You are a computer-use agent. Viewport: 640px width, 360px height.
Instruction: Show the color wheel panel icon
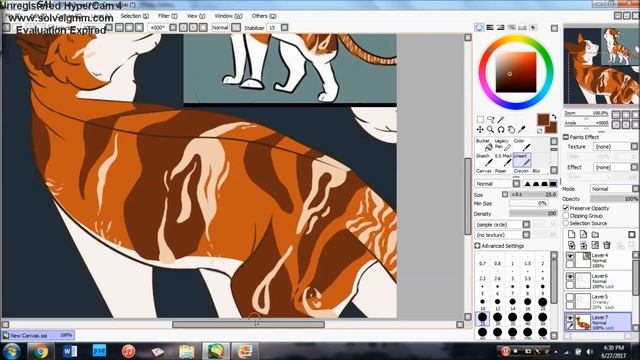(x=479, y=28)
